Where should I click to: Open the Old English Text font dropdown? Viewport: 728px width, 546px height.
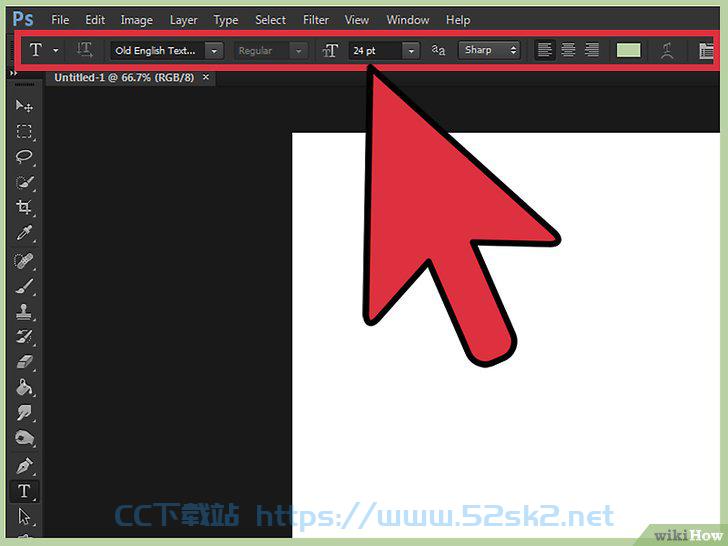(214, 51)
